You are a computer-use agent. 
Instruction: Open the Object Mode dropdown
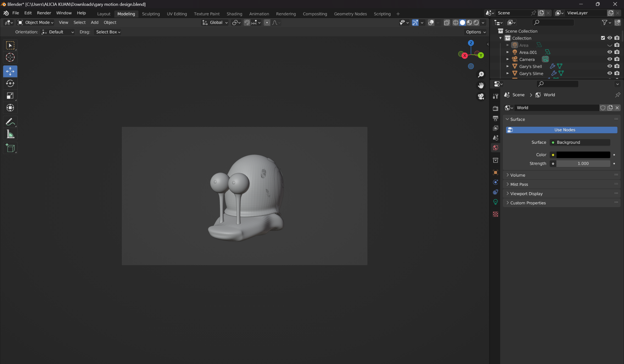35,23
